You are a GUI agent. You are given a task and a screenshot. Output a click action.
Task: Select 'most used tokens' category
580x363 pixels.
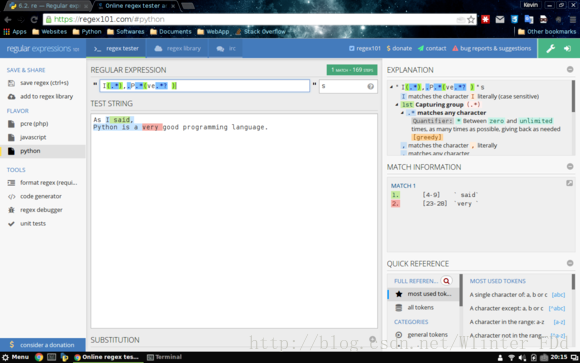(424, 294)
